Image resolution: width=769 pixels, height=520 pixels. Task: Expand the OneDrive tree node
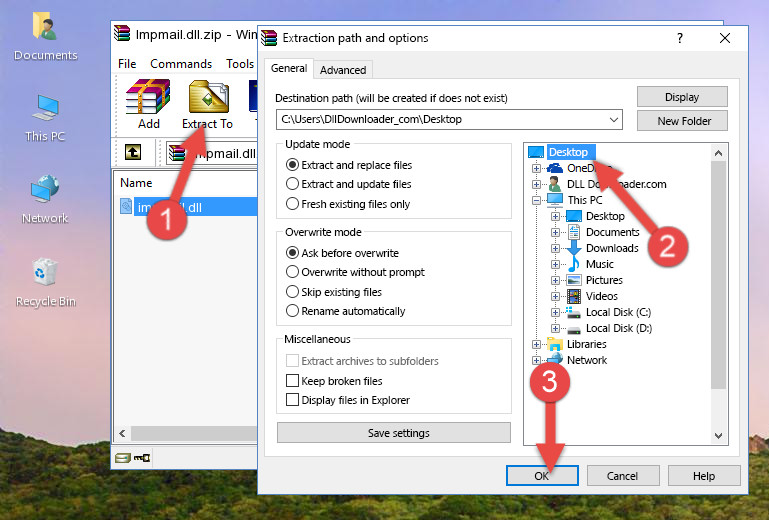coord(537,168)
